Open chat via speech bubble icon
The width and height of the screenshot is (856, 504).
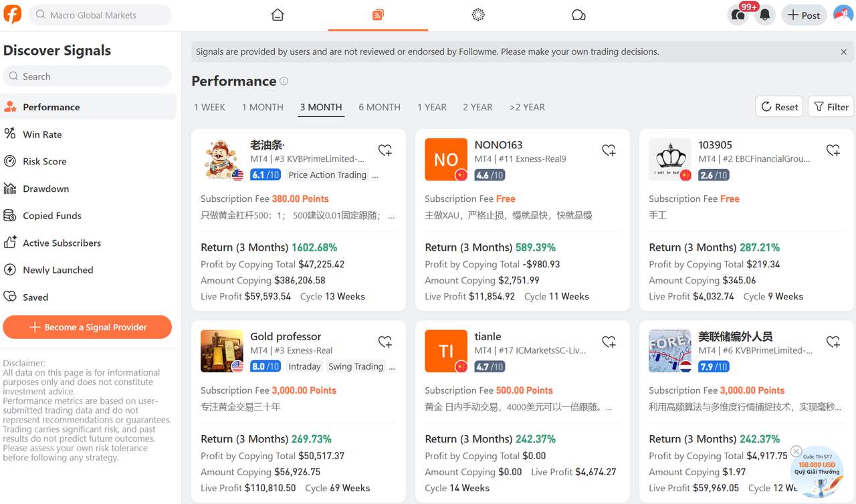pyautogui.click(x=578, y=14)
